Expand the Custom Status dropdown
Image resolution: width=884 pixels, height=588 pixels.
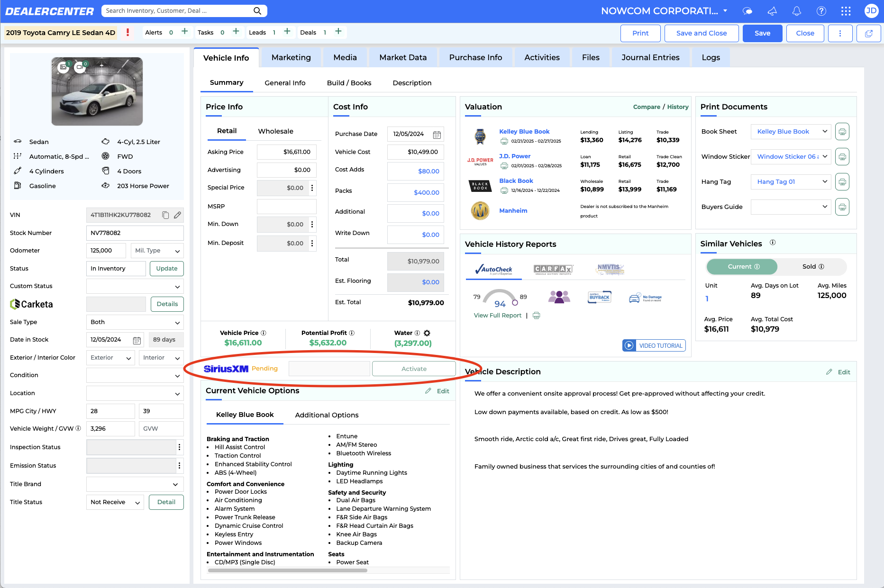tap(135, 286)
